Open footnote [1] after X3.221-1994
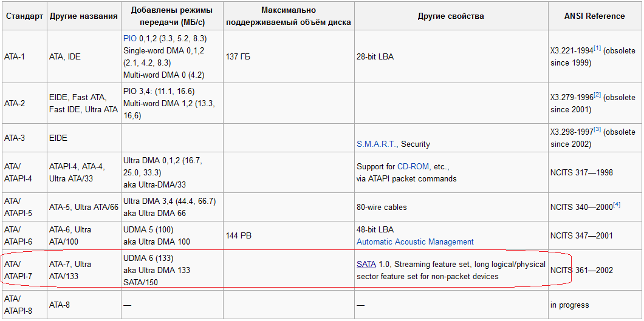This screenshot has width=644, height=321. 598,49
